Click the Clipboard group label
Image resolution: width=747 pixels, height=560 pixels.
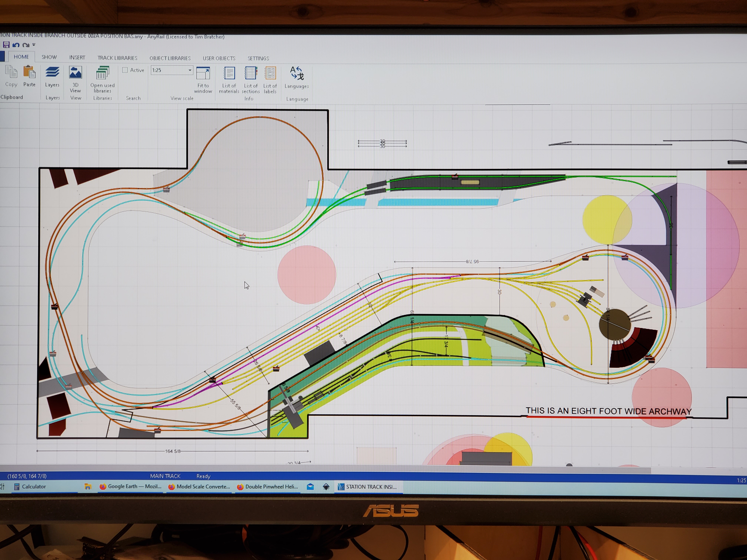coord(12,97)
